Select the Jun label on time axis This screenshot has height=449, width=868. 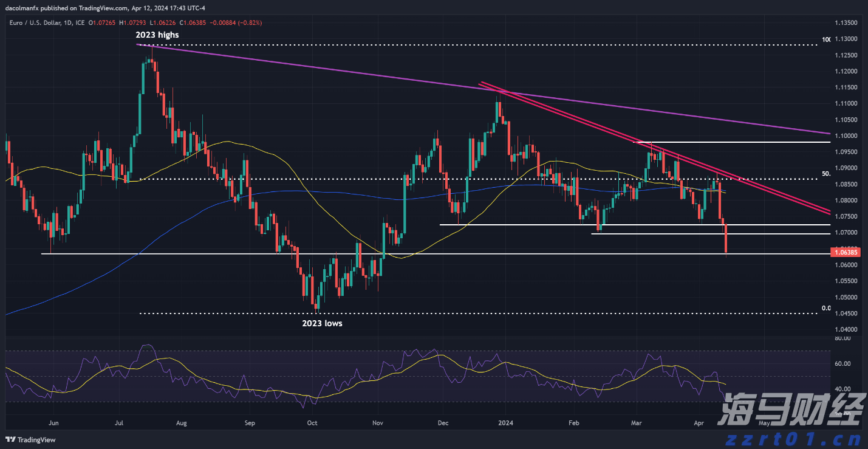[54, 422]
